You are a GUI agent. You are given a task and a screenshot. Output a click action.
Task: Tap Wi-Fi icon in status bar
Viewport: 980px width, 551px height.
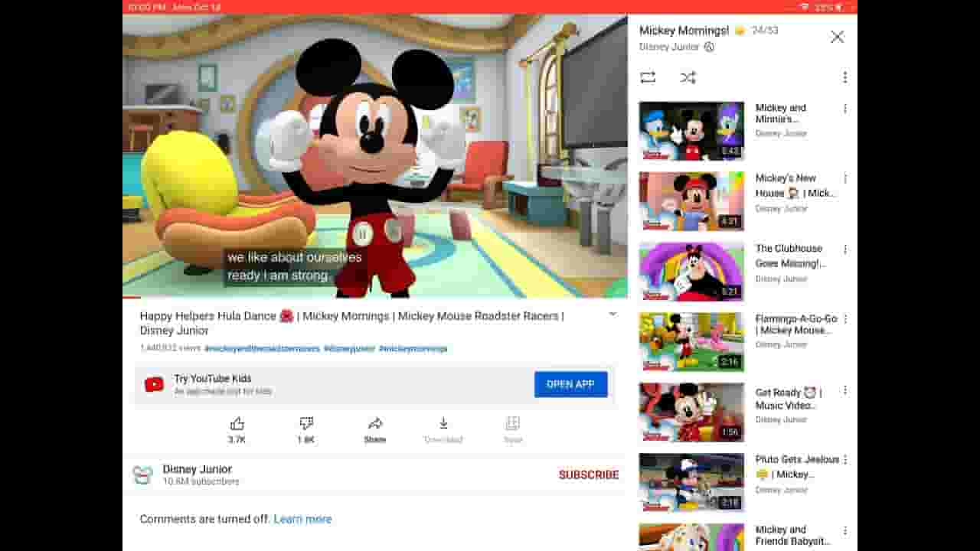(x=804, y=7)
